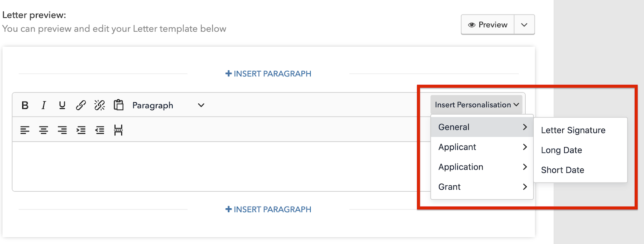Center align the text
This screenshot has width=644, height=244.
[x=43, y=130]
